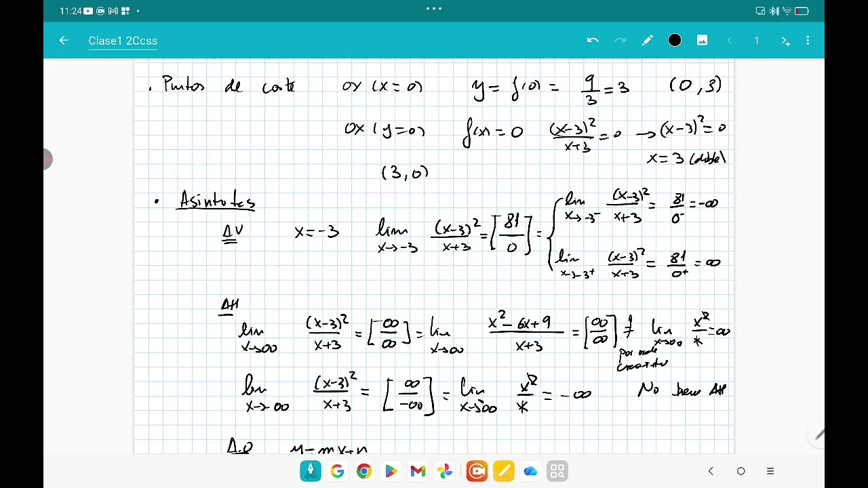868x488 pixels.
Task: Undo the last stroke
Action: pyautogui.click(x=593, y=41)
